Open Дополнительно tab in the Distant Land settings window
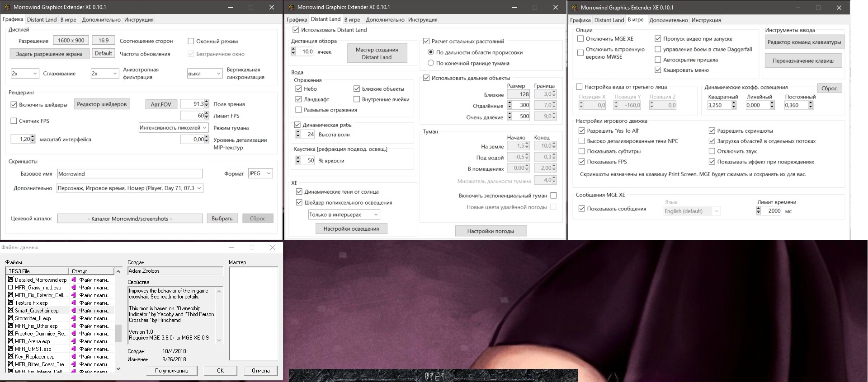The height and width of the screenshot is (382, 868). [385, 20]
